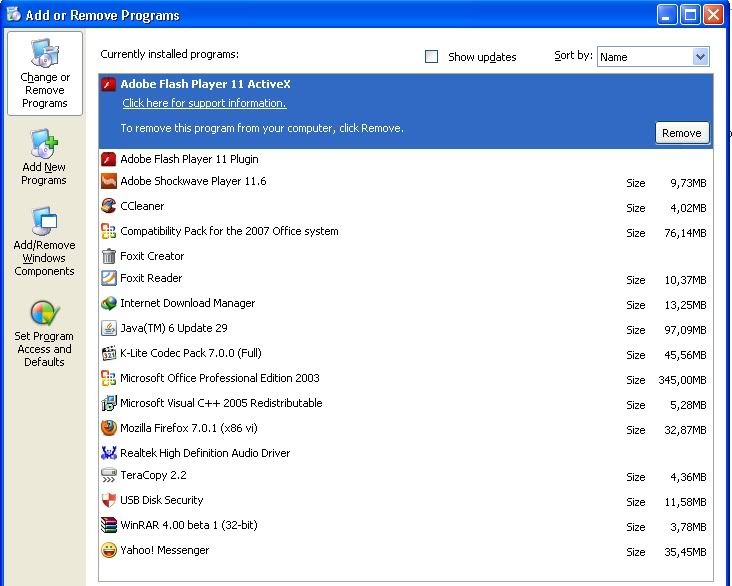Click the Internet Download Manager icon
Image resolution: width=732 pixels, height=586 pixels.
pos(109,303)
